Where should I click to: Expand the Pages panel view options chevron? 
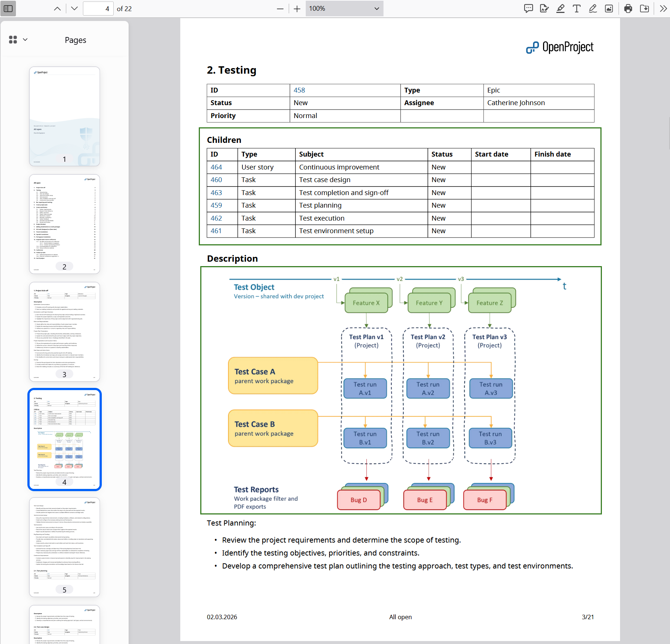click(x=25, y=40)
